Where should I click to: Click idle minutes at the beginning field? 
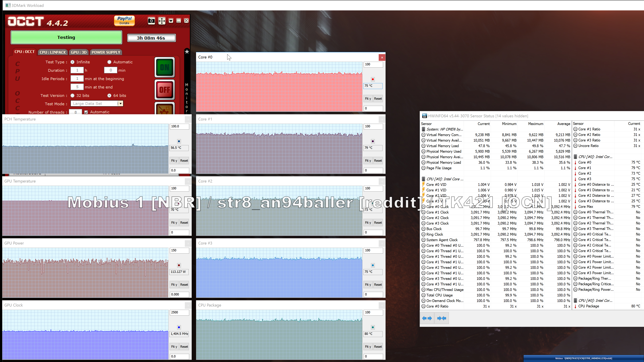coord(77,78)
